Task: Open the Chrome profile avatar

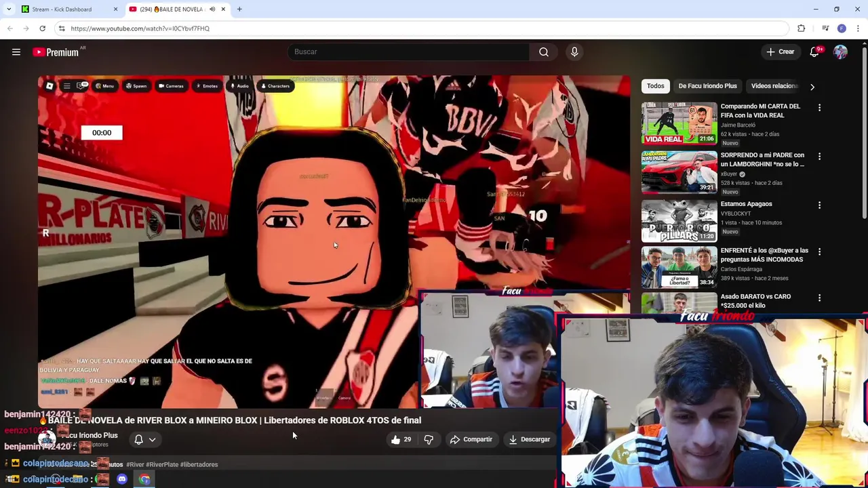Action: coord(842,28)
